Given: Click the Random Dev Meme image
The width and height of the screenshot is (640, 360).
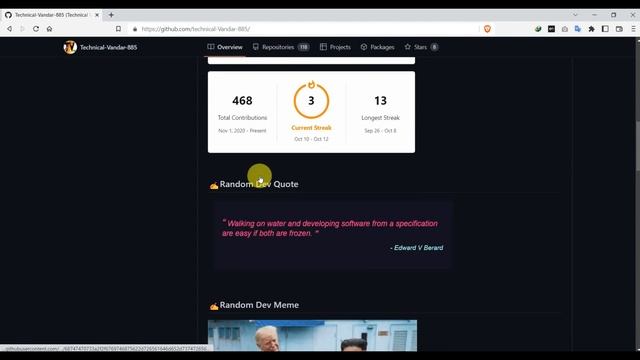Looking at the screenshot, I should pyautogui.click(x=313, y=336).
